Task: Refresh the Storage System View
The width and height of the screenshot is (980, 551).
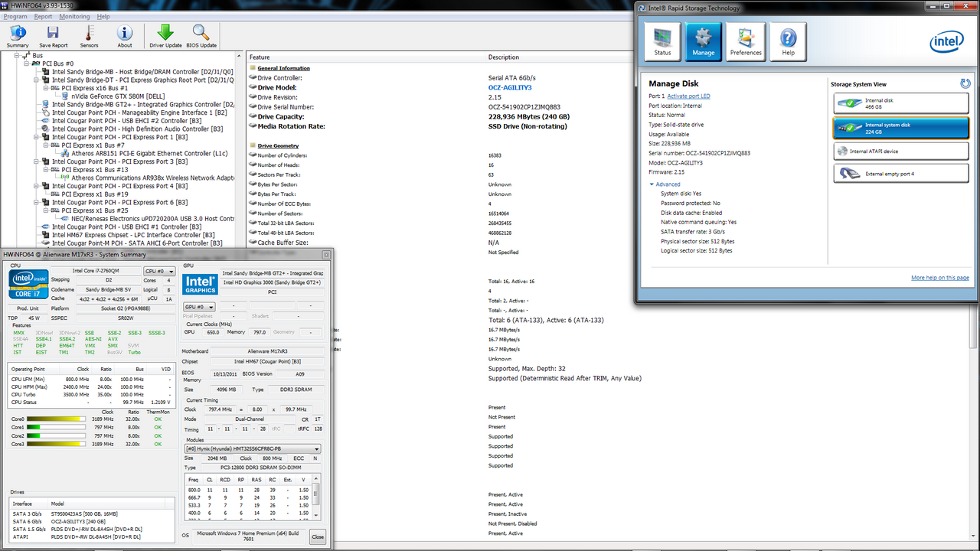Action: pyautogui.click(x=965, y=83)
